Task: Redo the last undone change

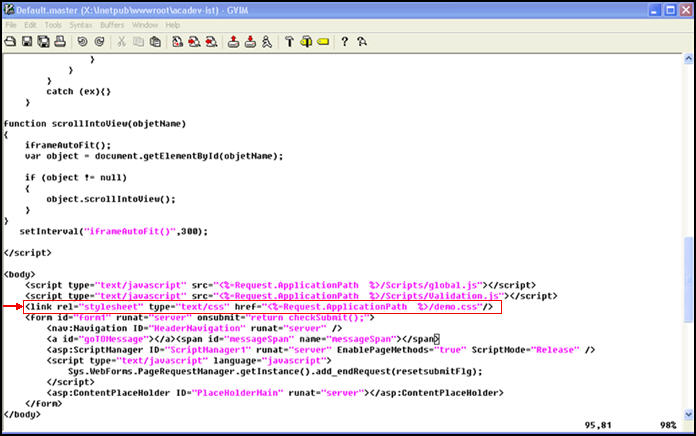Action: tap(98, 42)
